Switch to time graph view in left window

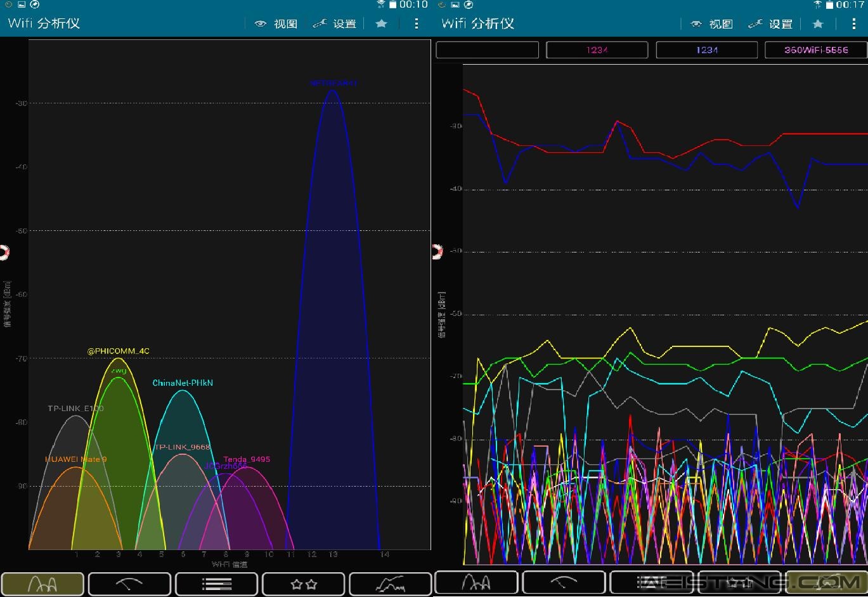tap(390, 584)
